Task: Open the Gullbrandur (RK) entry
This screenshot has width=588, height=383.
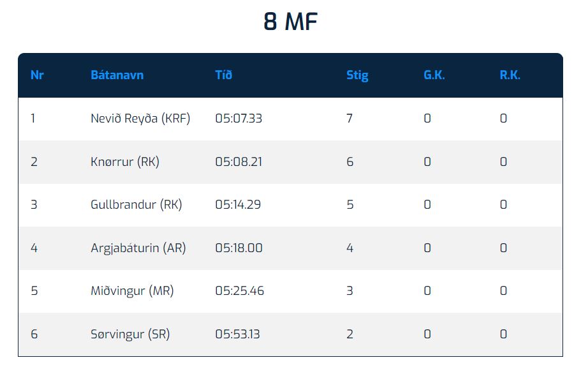Action: click(136, 205)
